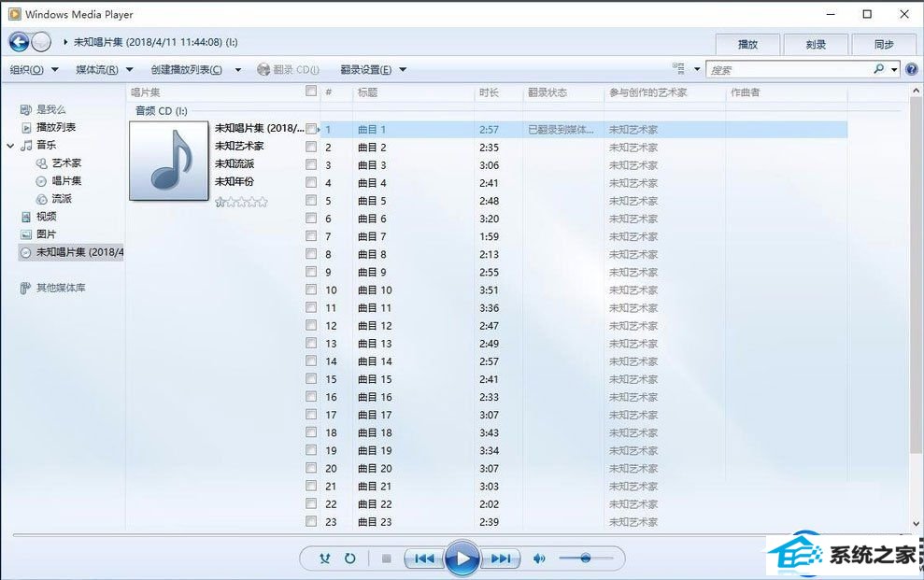This screenshot has height=580, width=924.
Task: Check the box for track 2
Action: 311,147
